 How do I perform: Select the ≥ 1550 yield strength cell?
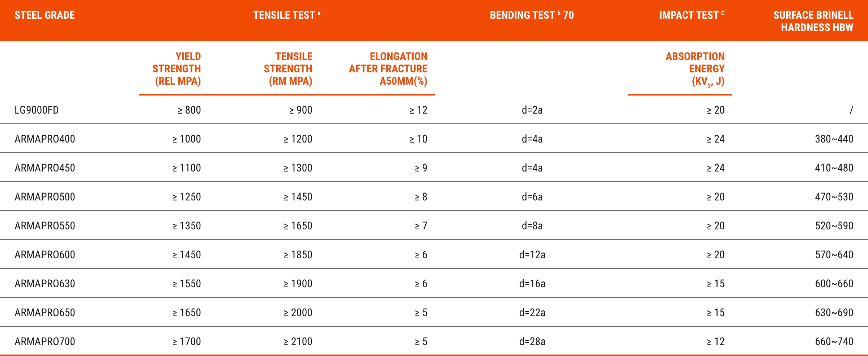tap(187, 284)
